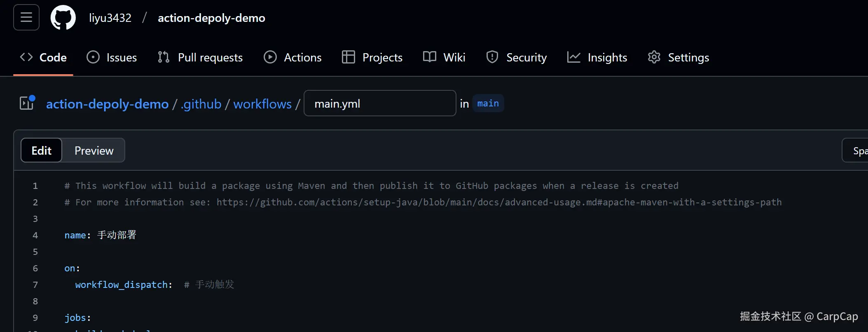Expand the file tree side panel
The image size is (868, 332).
[x=27, y=103]
